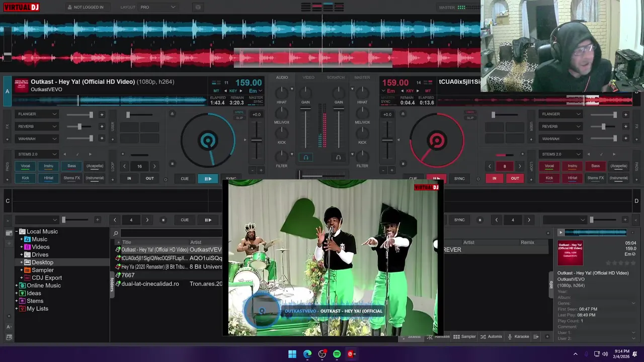Click the NOT LOGGED IN user icon

[x=69, y=7]
